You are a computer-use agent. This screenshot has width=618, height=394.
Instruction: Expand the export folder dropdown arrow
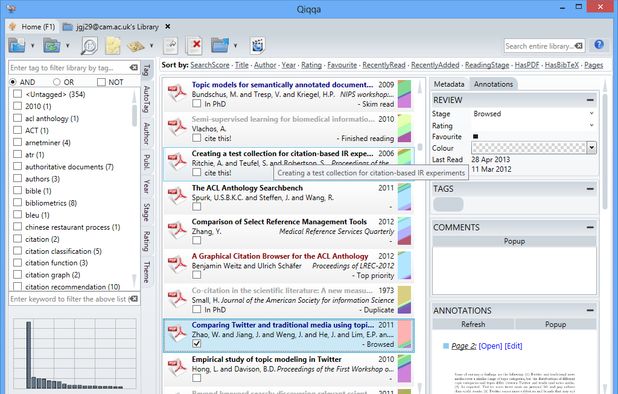(x=235, y=46)
